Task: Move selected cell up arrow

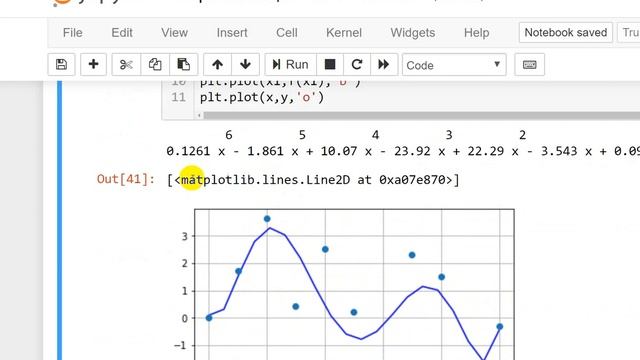Action: pos(217,64)
